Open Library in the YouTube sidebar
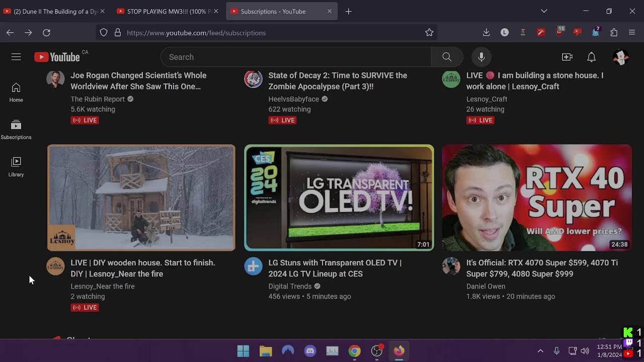 (x=16, y=167)
